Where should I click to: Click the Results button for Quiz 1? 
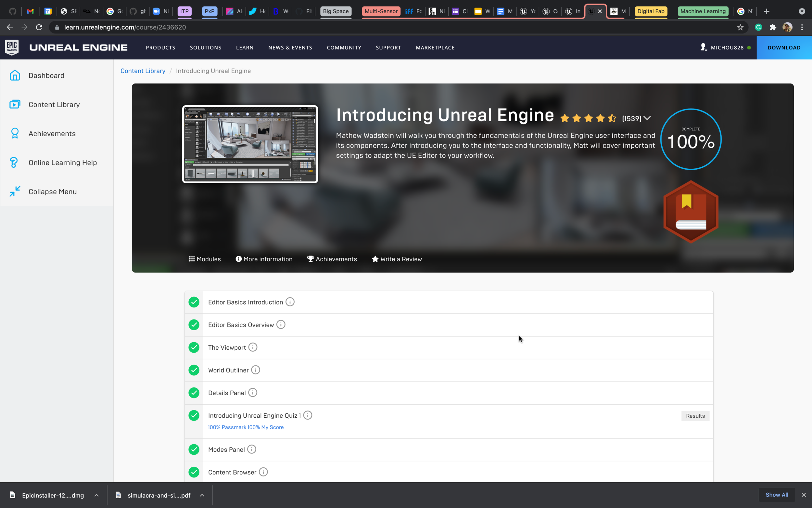(x=695, y=416)
